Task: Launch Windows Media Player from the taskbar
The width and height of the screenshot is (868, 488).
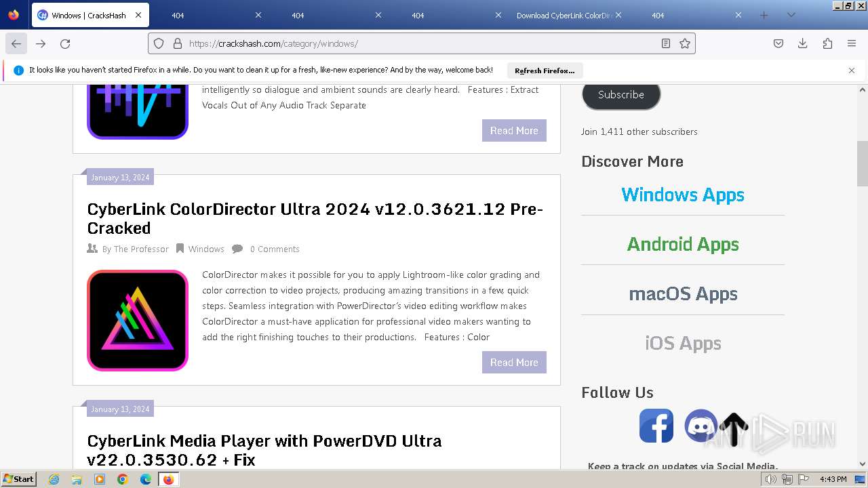Action: [100, 479]
